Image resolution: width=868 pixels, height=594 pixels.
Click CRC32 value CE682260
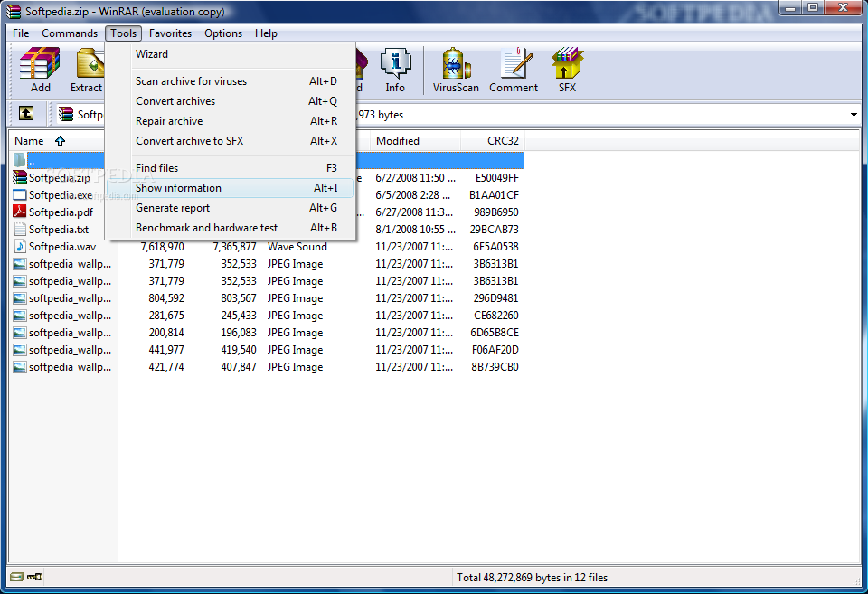[496, 316]
